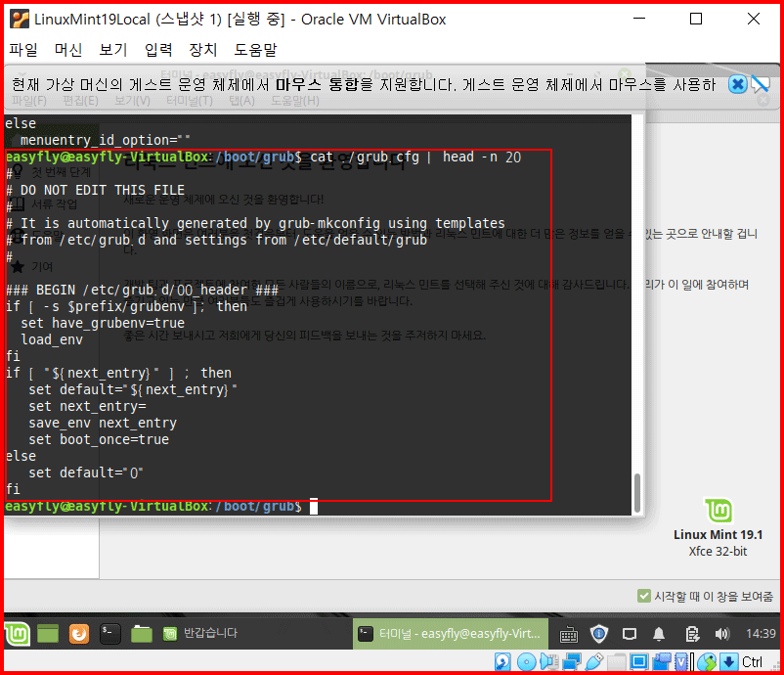The width and height of the screenshot is (784, 675).
Task: Click the "load_env" line in terminal
Action: point(52,339)
